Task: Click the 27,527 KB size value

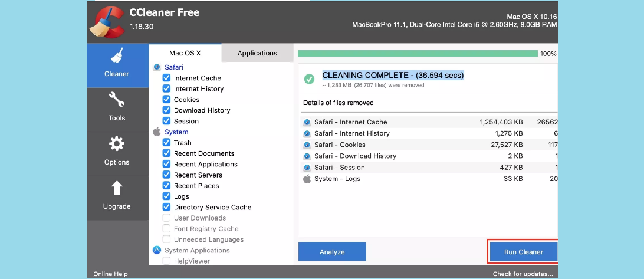Action: (x=507, y=145)
